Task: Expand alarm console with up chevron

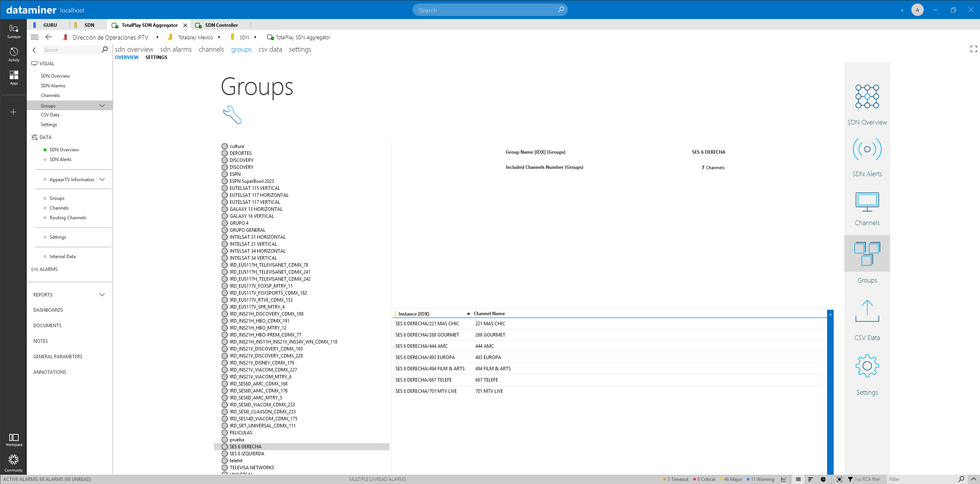Action: (974, 479)
